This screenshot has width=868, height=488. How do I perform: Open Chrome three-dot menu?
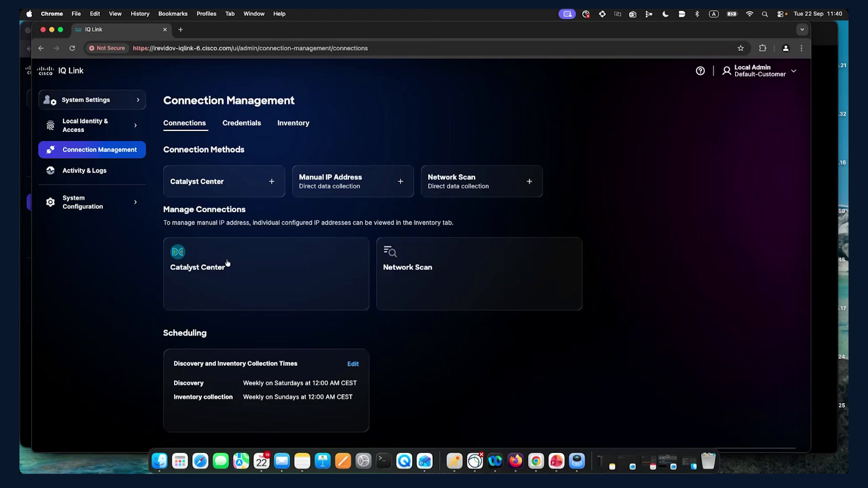coord(802,48)
